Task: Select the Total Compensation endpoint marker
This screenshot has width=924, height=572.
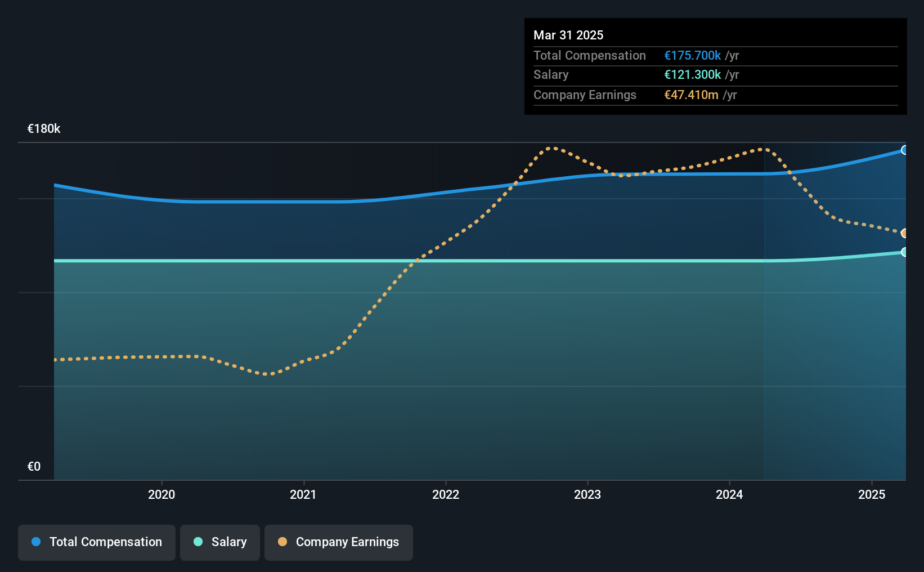Action: 905,150
